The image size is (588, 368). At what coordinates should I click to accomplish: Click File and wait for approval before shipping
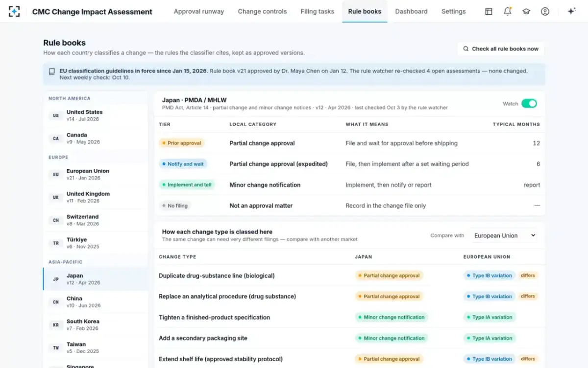pyautogui.click(x=402, y=143)
